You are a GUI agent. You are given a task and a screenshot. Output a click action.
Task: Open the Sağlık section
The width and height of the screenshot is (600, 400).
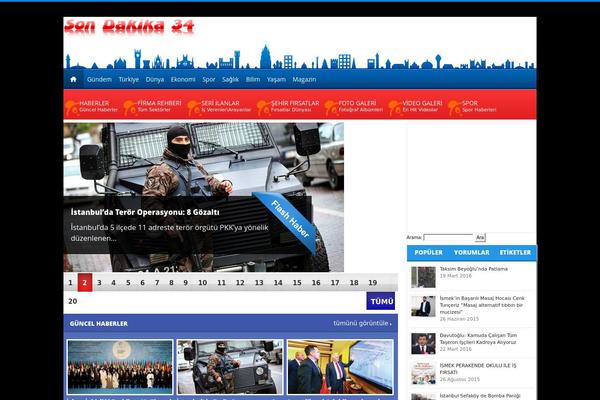coord(230,79)
